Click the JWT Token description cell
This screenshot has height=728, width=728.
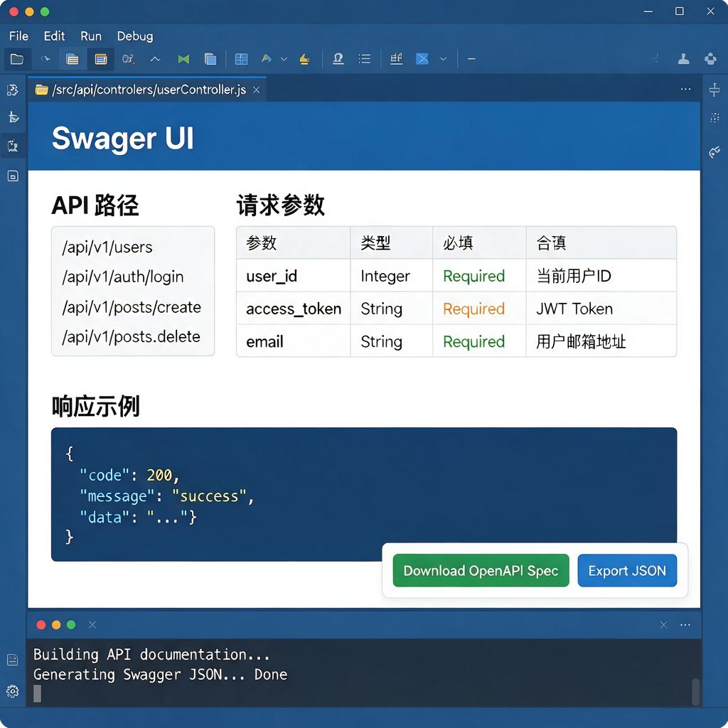coord(601,309)
